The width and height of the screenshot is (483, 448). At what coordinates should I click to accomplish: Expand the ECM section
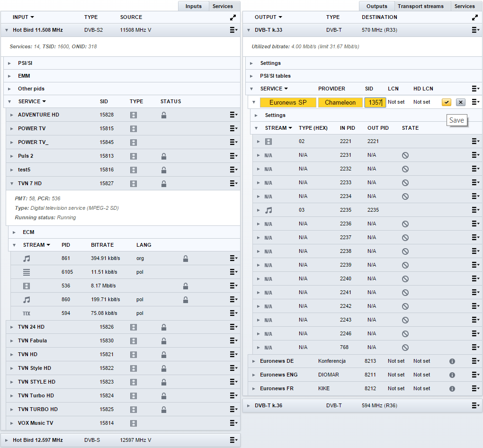point(14,233)
